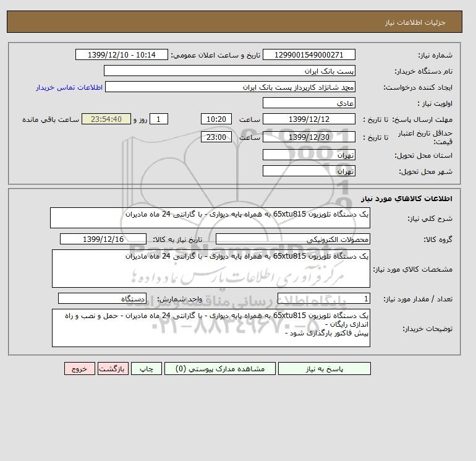This screenshot has width=476, height=461.
Task: Click the استان محل تحویل label
Action: click(x=423, y=155)
